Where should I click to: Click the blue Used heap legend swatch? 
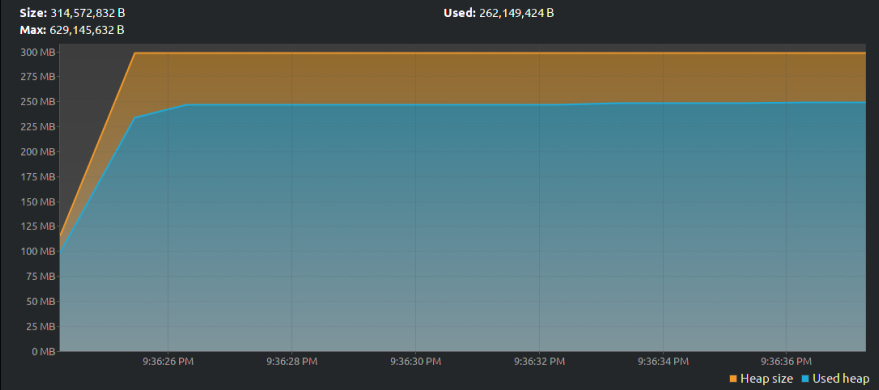tap(805, 379)
